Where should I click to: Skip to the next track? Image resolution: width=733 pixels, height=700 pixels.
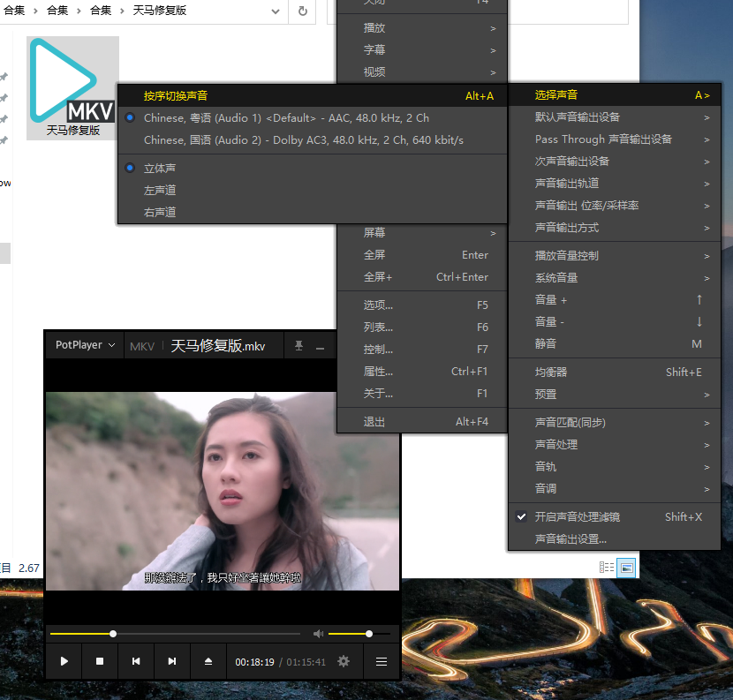172,661
